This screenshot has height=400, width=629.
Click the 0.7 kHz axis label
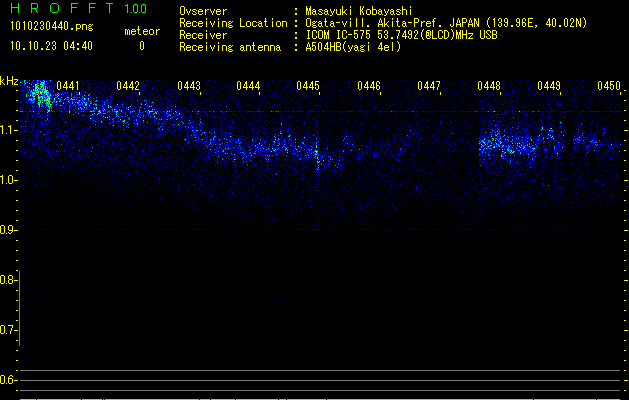(x=8, y=330)
